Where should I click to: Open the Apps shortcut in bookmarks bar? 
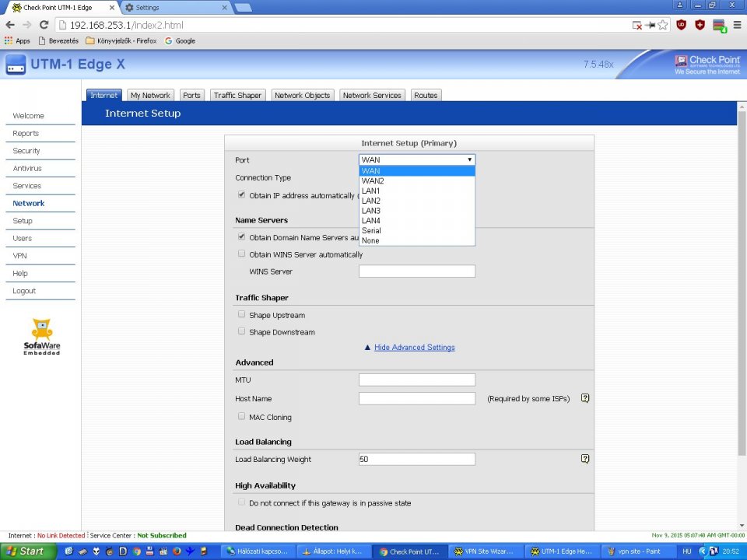coord(17,41)
